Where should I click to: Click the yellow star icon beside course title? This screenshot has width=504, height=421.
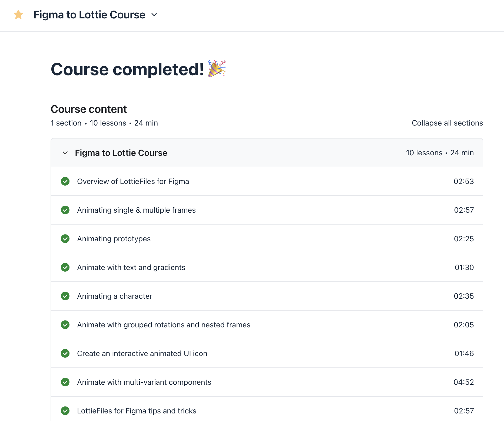18,15
